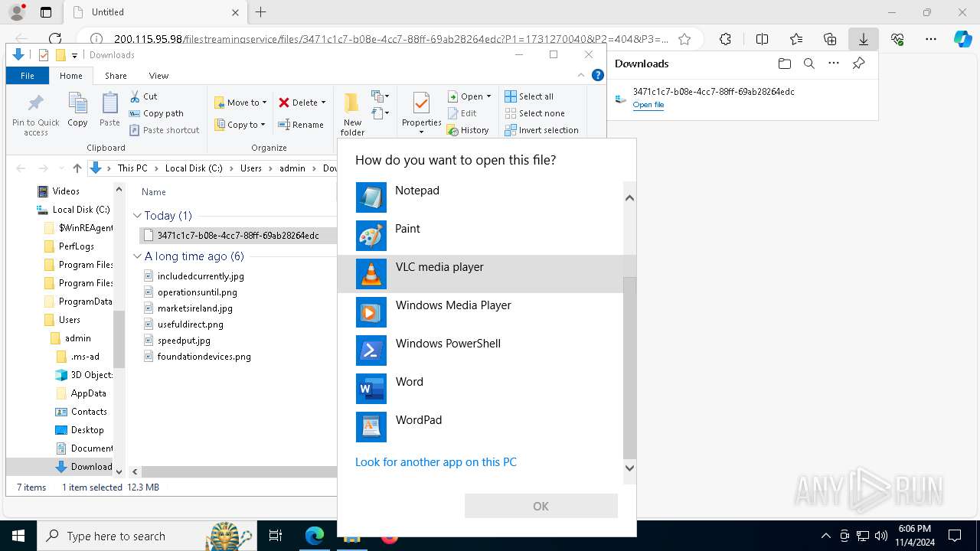Click Rename in the Organize group
The height and width of the screenshot is (551, 980).
tap(301, 125)
